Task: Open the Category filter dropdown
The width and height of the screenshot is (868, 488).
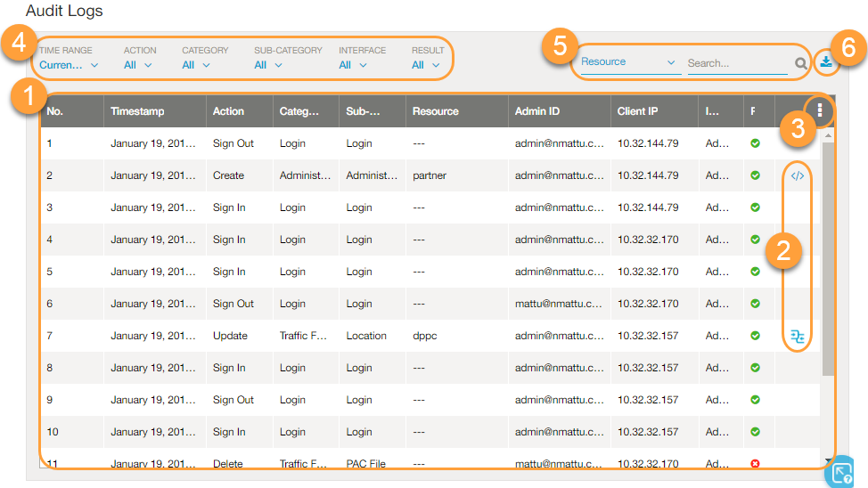Action: [x=196, y=65]
